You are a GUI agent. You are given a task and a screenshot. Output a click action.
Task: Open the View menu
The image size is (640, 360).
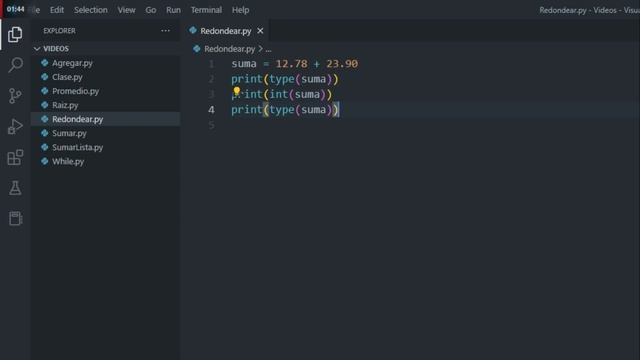point(127,10)
